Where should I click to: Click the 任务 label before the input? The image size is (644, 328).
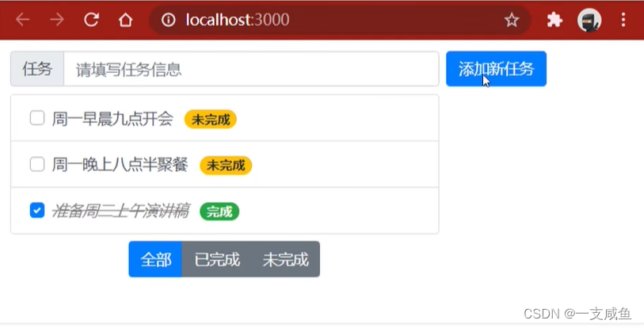point(37,69)
